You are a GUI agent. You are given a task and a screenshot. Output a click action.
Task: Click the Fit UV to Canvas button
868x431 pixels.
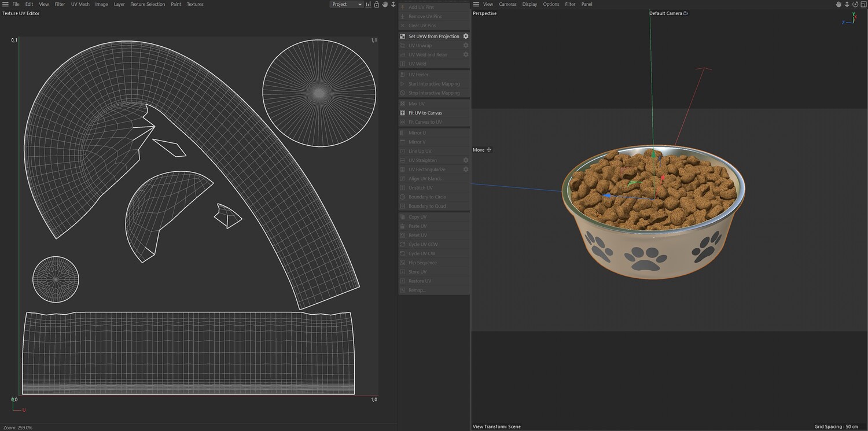point(434,113)
